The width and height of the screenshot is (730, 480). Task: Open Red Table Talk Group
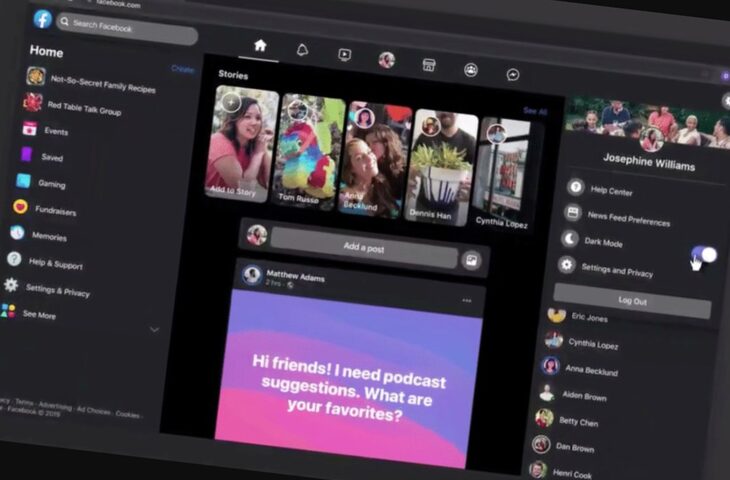[73, 106]
